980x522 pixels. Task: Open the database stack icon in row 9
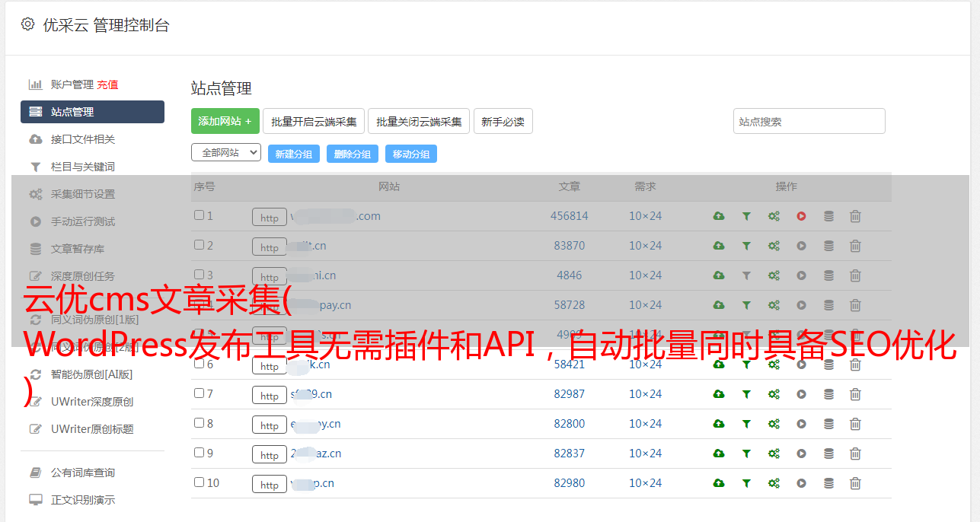[x=828, y=454]
